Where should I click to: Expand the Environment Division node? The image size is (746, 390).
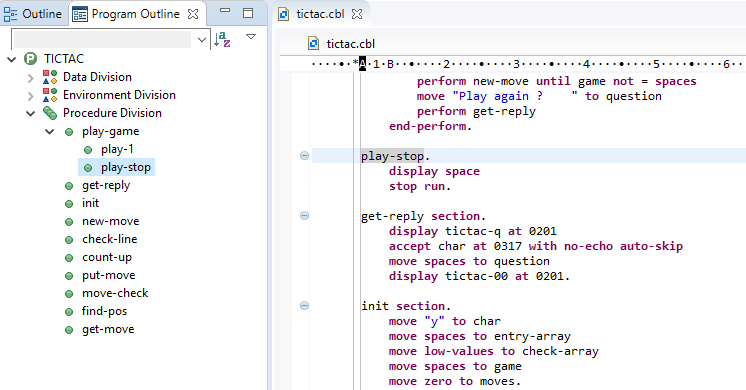click(30, 96)
